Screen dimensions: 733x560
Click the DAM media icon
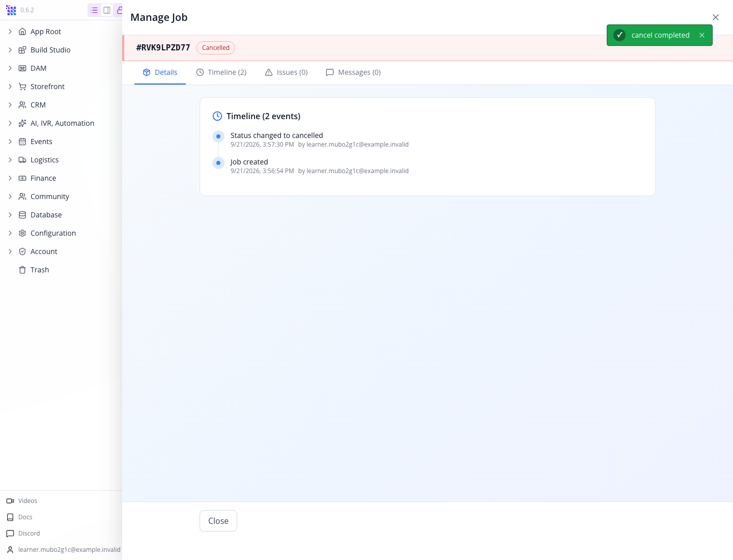[x=22, y=68]
